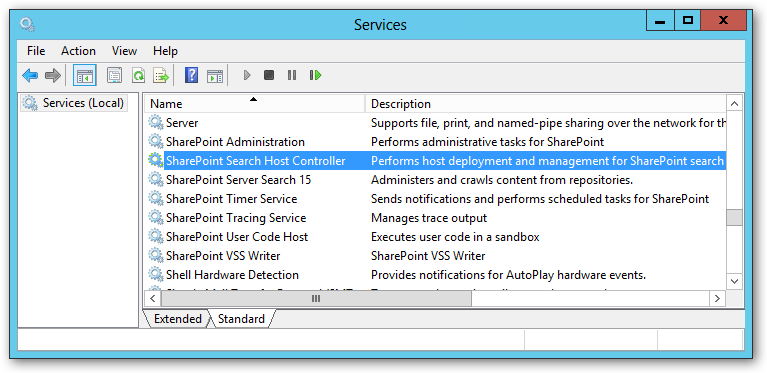Open the File menu

(x=36, y=51)
